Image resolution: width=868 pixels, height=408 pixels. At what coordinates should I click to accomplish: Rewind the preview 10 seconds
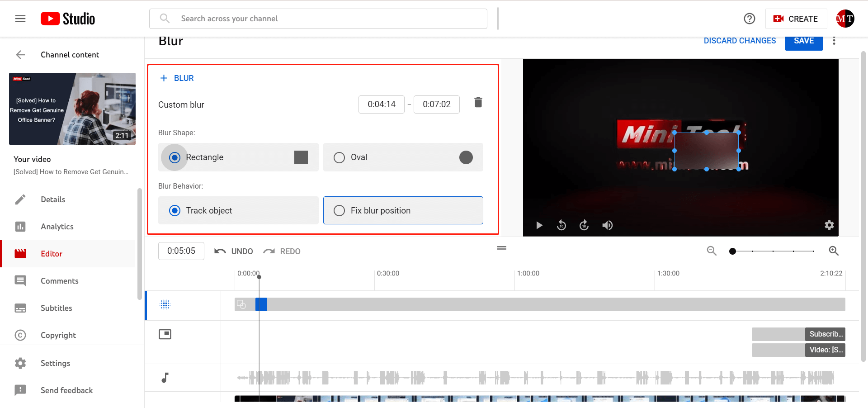click(x=561, y=225)
